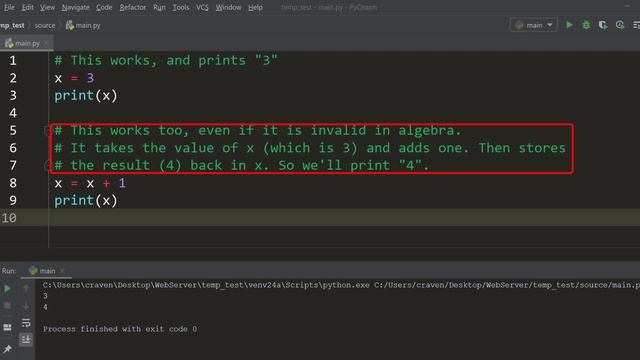The image size is (640, 360).
Task: Open the File menu
Action: [x=9, y=7]
